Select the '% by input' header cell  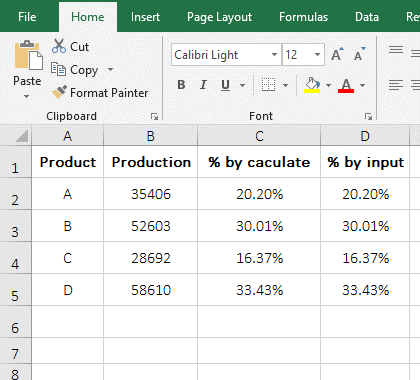[365, 162]
